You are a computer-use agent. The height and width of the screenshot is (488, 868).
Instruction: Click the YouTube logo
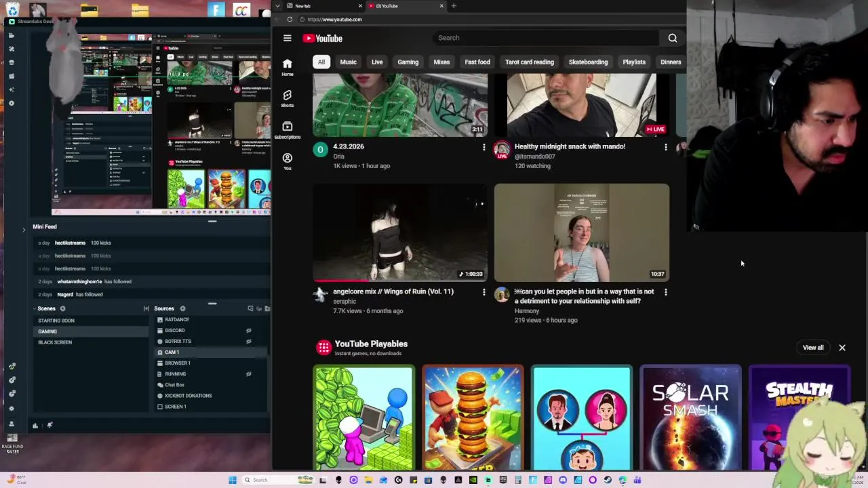click(x=323, y=39)
